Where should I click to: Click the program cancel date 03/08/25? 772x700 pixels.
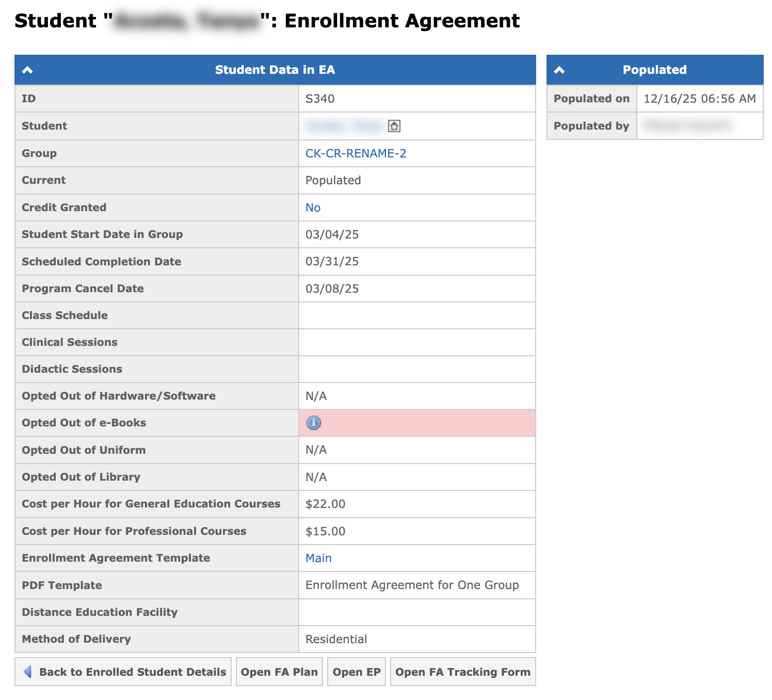[x=332, y=289]
